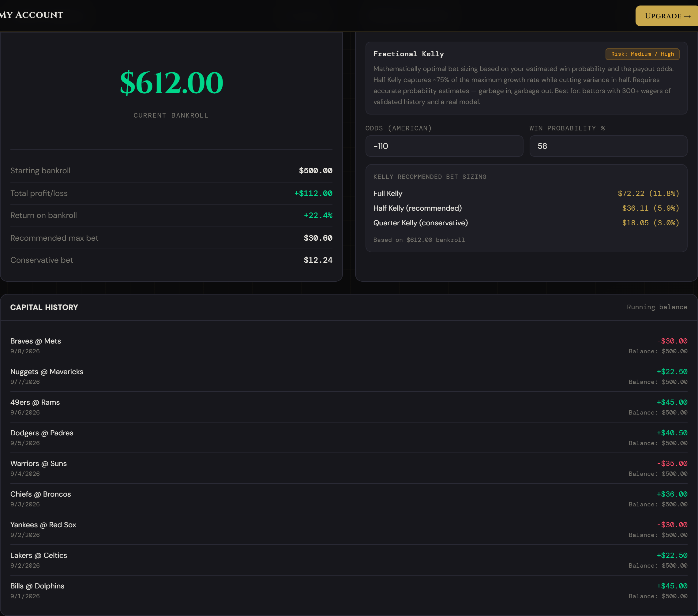The height and width of the screenshot is (616, 698).
Task: Click the Full Kelly $72.22 (11.8%) amount
Action: [648, 193]
